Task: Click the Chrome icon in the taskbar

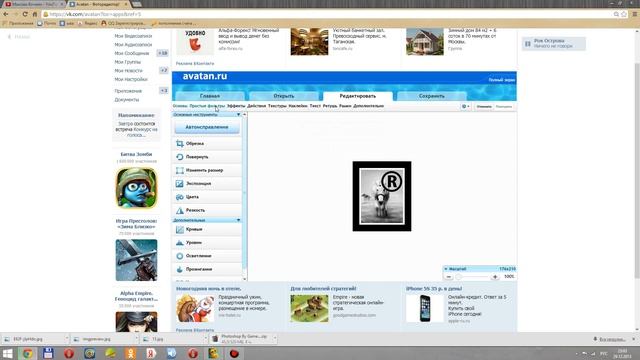Action: (28, 353)
